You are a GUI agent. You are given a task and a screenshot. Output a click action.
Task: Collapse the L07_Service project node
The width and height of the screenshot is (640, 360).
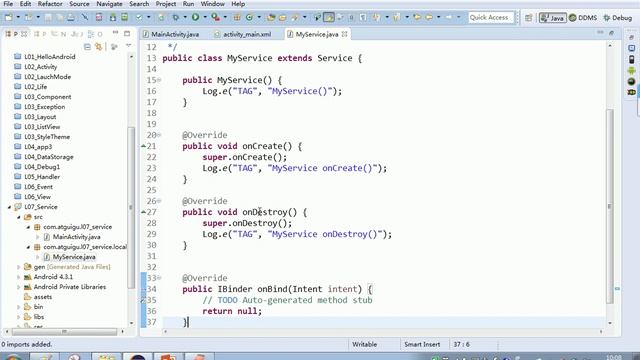tap(9, 207)
